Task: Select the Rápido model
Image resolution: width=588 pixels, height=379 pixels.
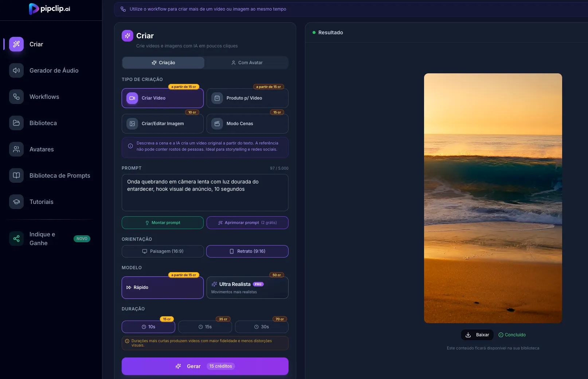Action: point(162,287)
